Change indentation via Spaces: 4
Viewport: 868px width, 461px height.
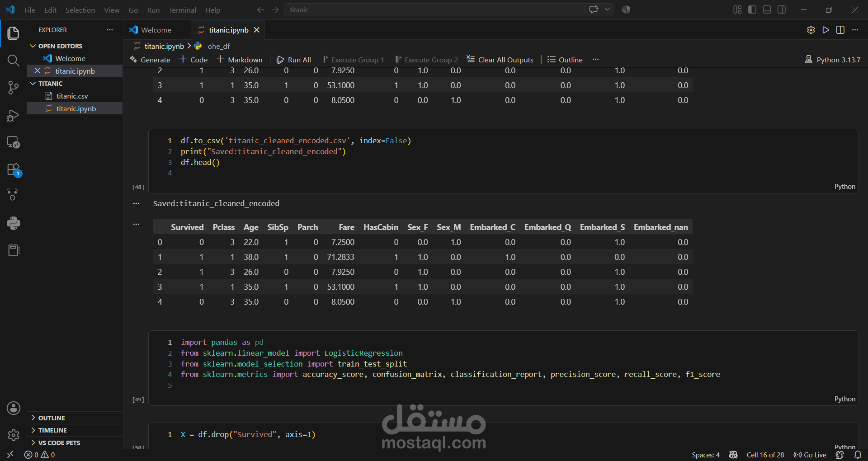click(705, 455)
